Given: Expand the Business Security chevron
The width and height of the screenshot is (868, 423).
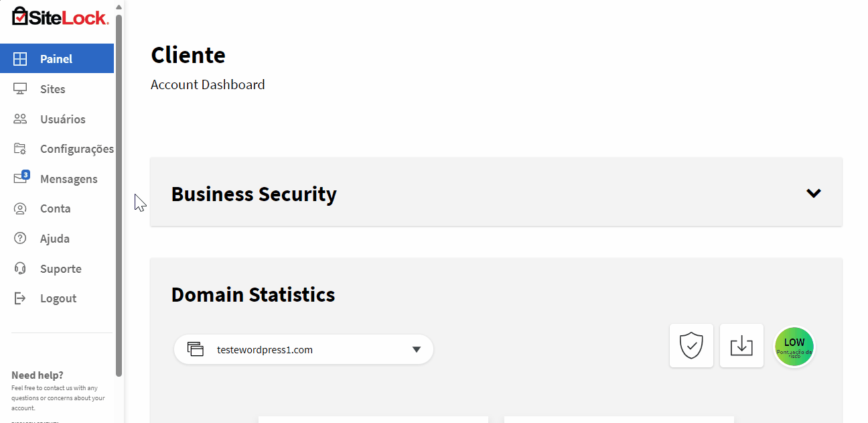Looking at the screenshot, I should tap(814, 193).
